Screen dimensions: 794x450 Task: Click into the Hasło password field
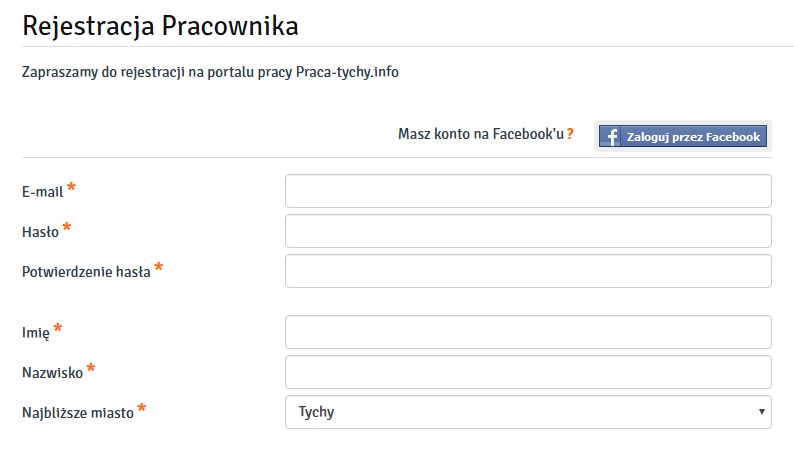pos(528,231)
